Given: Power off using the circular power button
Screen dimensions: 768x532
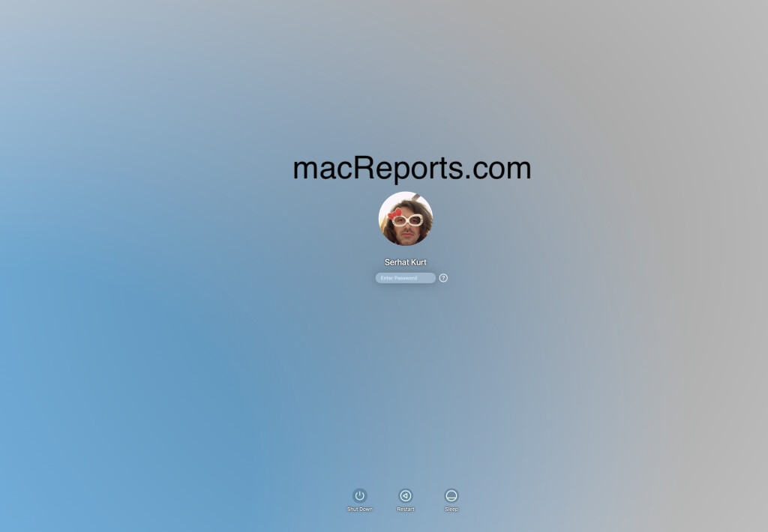Looking at the screenshot, I should [x=360, y=495].
